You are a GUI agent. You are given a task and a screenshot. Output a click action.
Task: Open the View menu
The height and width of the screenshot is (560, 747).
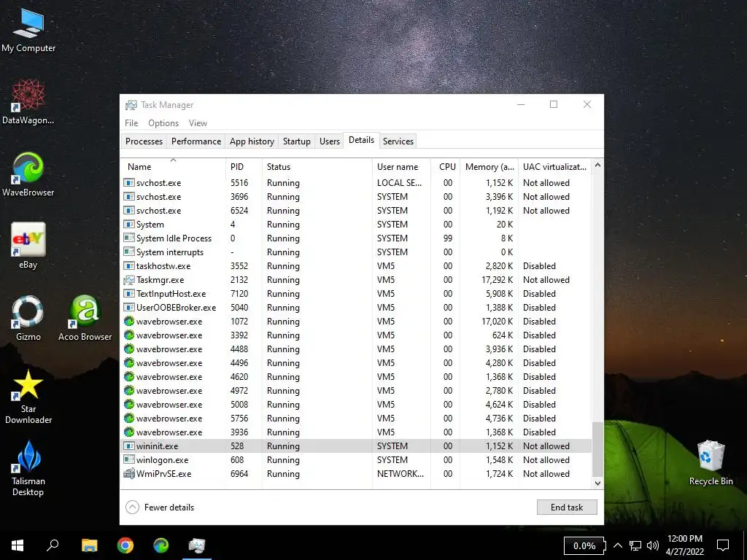[198, 122]
